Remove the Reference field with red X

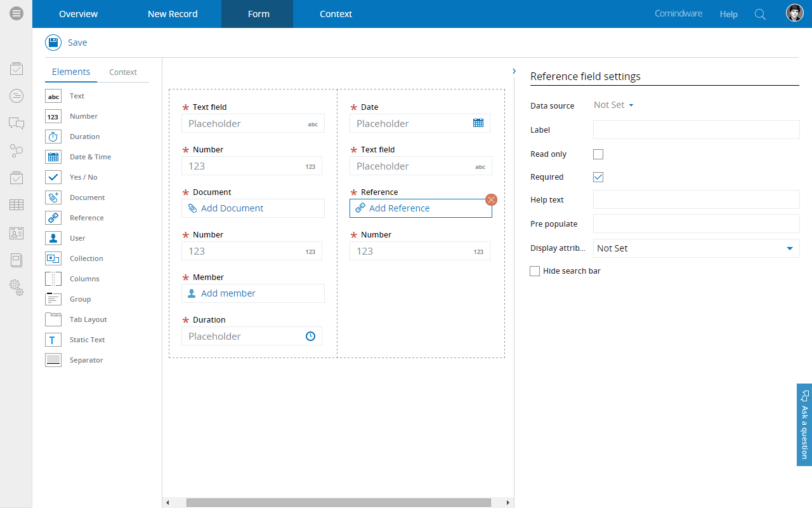pos(491,199)
